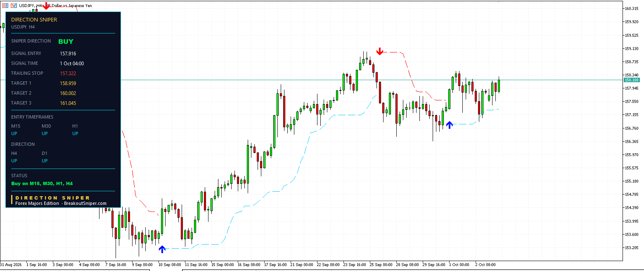The height and width of the screenshot is (271, 644).
Task: Click the Forex Majors Edition text
Action: pyautogui.click(x=37, y=203)
